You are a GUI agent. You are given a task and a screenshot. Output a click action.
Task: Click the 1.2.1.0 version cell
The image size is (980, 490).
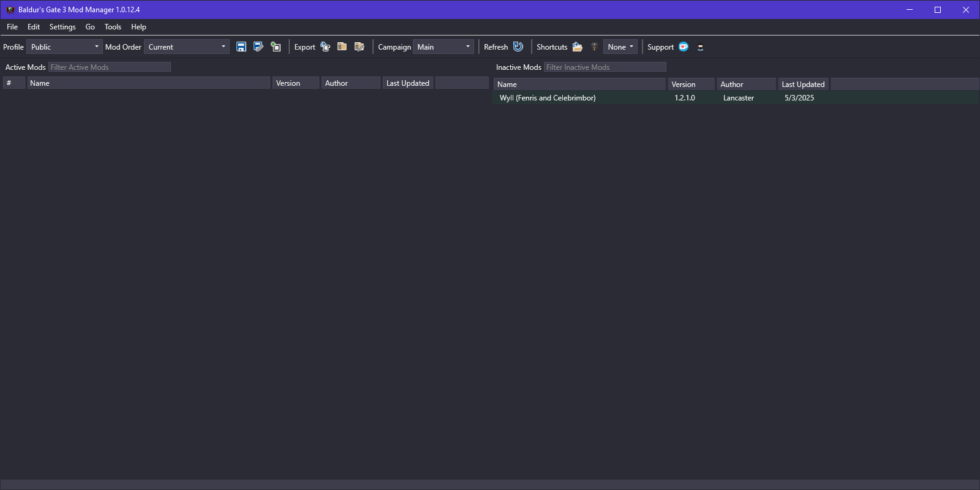pyautogui.click(x=685, y=98)
